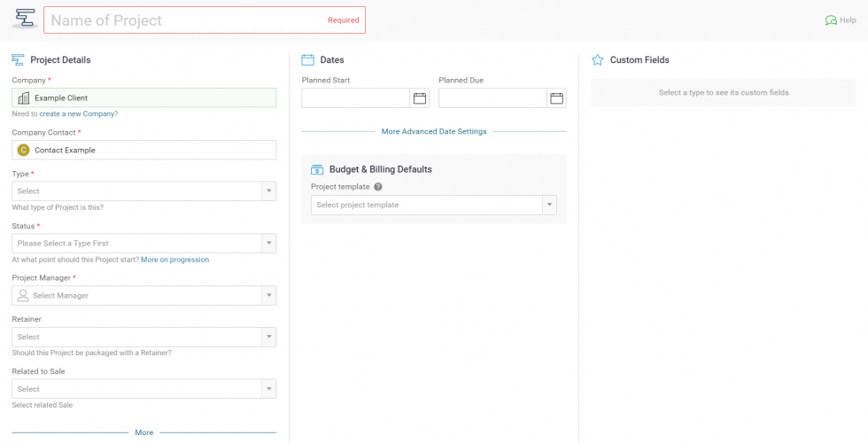Click the Contact Example avatar icon
The height and width of the screenshot is (443, 868).
coord(24,151)
